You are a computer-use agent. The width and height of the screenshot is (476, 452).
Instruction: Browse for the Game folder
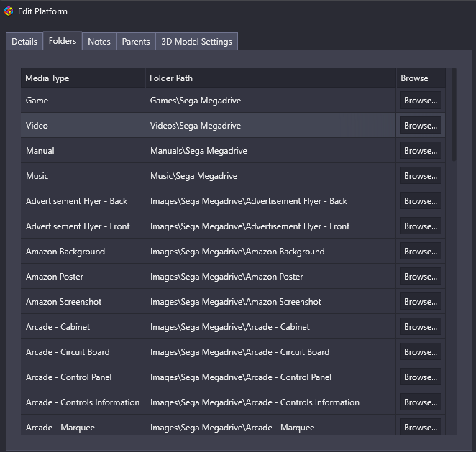(x=421, y=100)
